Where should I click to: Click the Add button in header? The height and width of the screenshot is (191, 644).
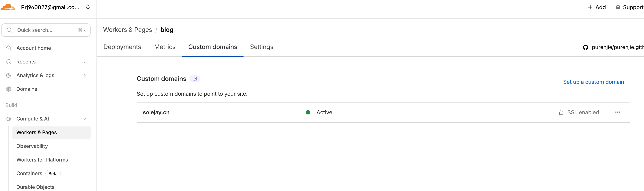tap(597, 7)
